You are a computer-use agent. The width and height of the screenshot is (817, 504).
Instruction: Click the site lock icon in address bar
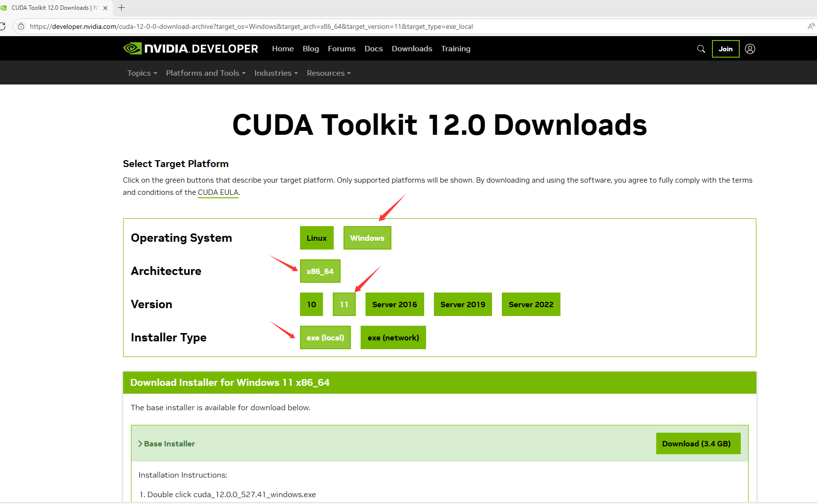tap(21, 26)
